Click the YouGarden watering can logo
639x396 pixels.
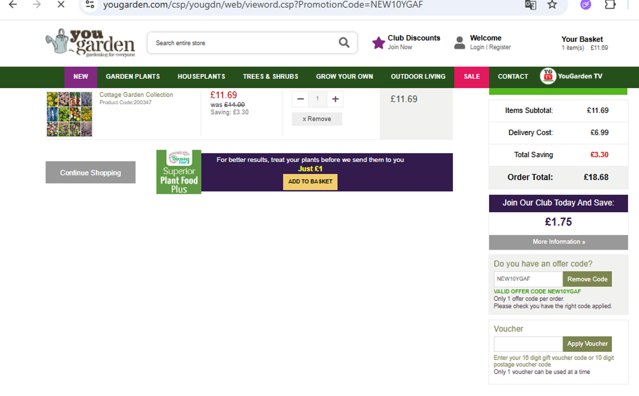click(90, 43)
